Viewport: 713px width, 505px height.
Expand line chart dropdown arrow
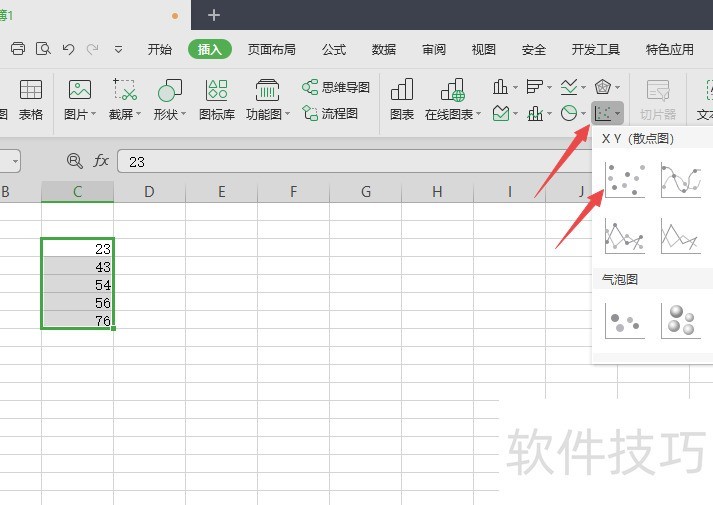(583, 87)
